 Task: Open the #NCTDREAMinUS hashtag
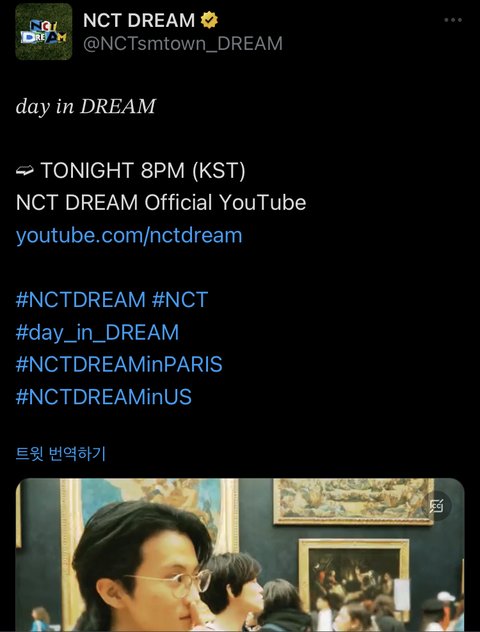click(x=104, y=397)
